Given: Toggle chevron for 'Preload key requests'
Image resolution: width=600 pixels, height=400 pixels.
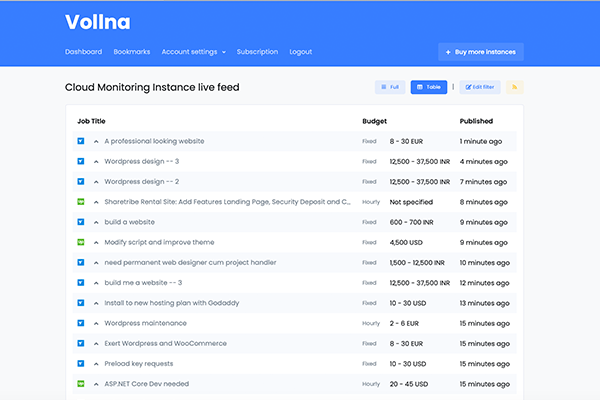Looking at the screenshot, I should (96, 364).
